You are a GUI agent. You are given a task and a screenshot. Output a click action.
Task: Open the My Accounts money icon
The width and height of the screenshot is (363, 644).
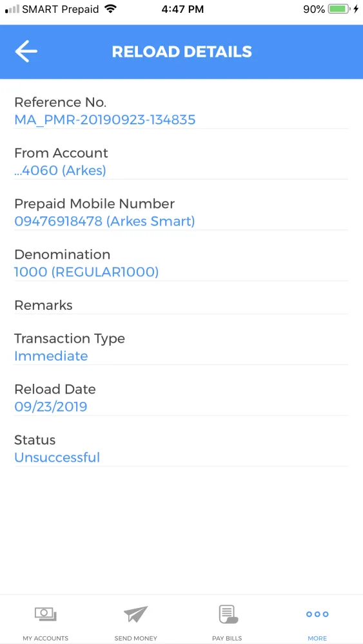click(x=46, y=614)
